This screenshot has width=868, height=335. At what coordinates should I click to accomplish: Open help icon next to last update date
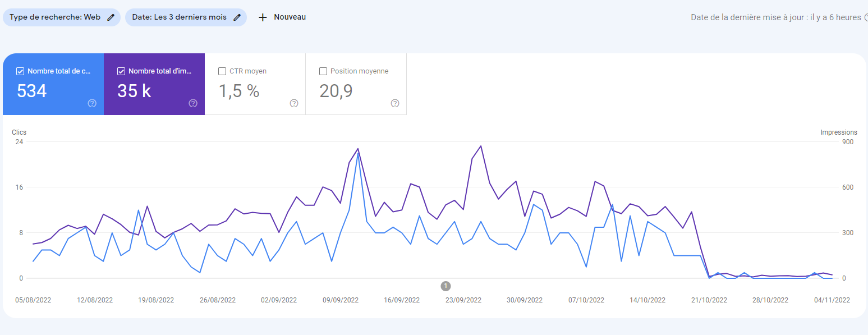866,17
